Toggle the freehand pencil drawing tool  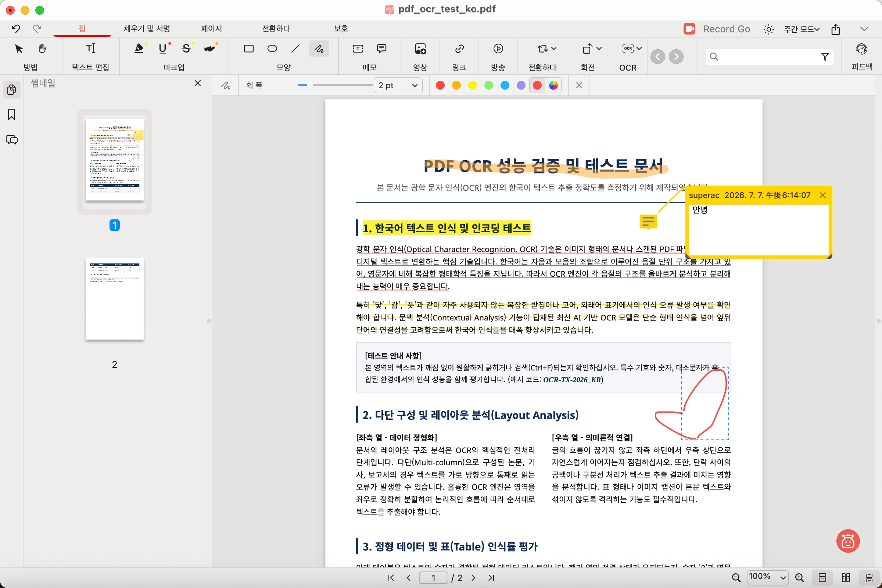pyautogui.click(x=319, y=49)
